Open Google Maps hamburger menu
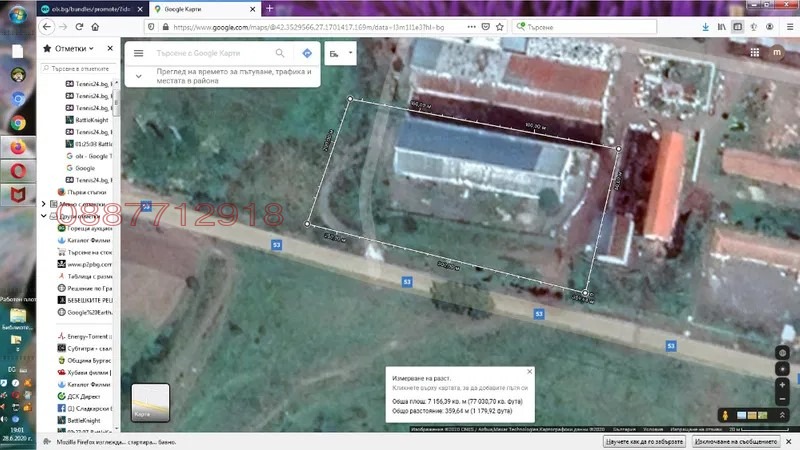Screen dimensions: 800x450 pyautogui.click(x=138, y=53)
